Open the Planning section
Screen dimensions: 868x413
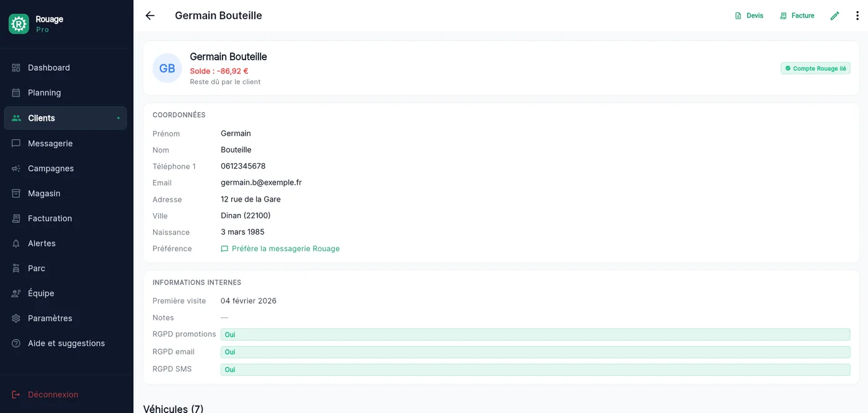coord(65,93)
